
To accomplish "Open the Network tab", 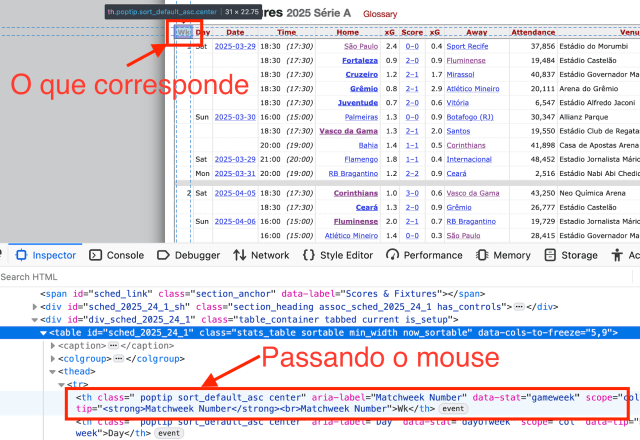I will (x=261, y=255).
